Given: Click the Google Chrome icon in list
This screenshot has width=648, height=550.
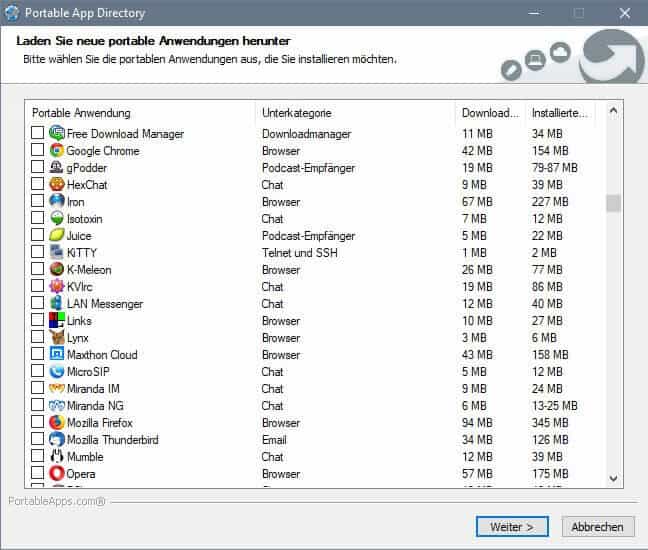Looking at the screenshot, I should point(57,151).
